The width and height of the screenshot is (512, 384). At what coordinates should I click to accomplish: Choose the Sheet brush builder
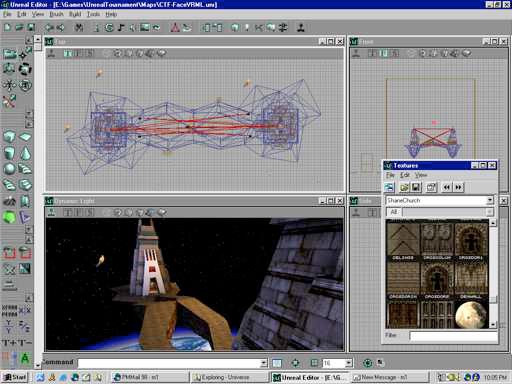[25, 137]
